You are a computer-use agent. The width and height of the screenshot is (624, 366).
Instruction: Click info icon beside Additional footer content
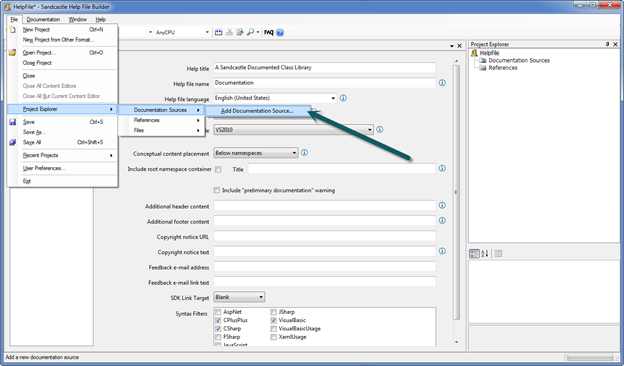click(x=442, y=220)
